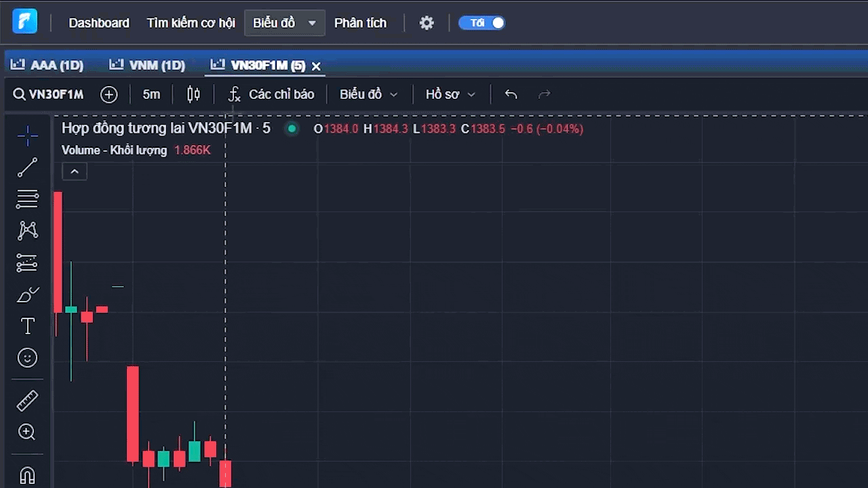The width and height of the screenshot is (868, 488).
Task: Open the forecast and measurement tools
Action: (x=27, y=263)
